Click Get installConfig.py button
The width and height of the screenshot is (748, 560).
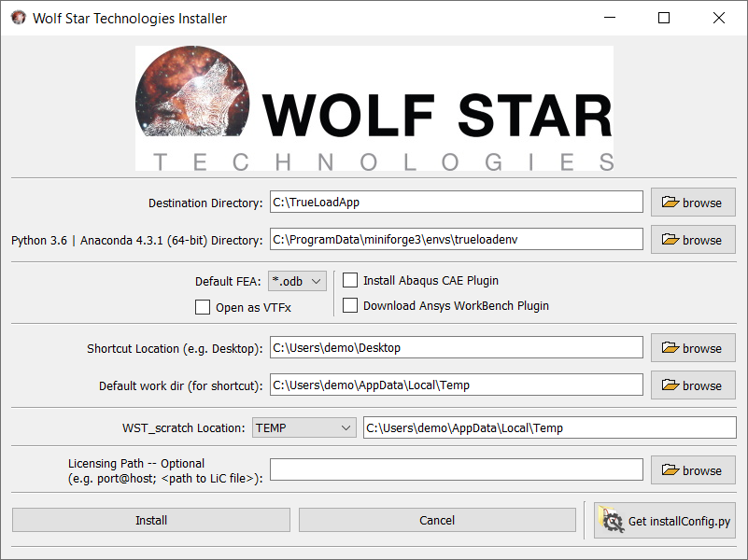pyautogui.click(x=665, y=521)
